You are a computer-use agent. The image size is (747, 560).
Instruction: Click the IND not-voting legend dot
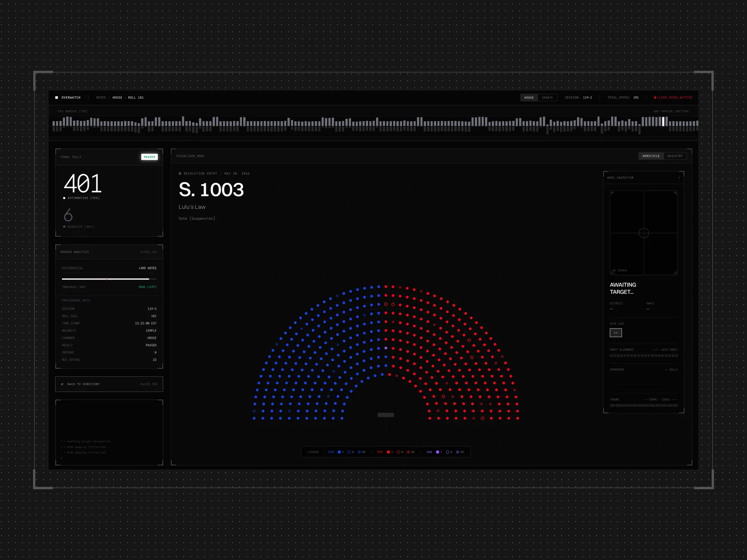tap(458, 452)
